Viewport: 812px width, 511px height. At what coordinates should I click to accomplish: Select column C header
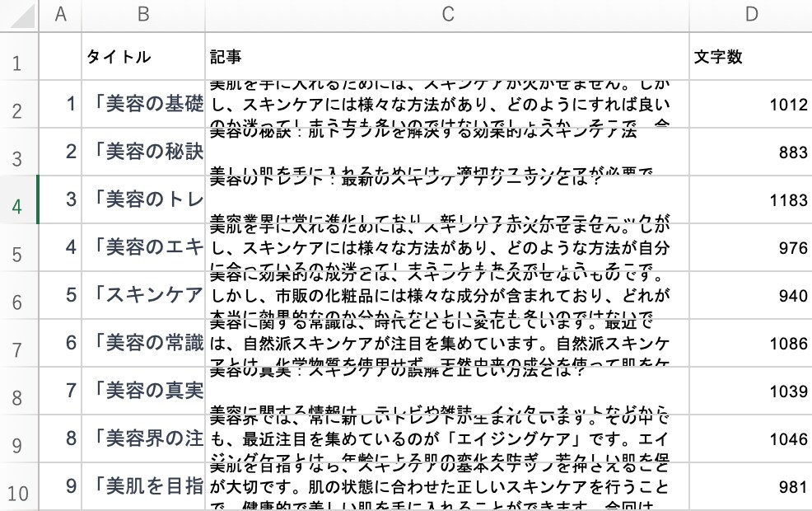[x=447, y=16]
